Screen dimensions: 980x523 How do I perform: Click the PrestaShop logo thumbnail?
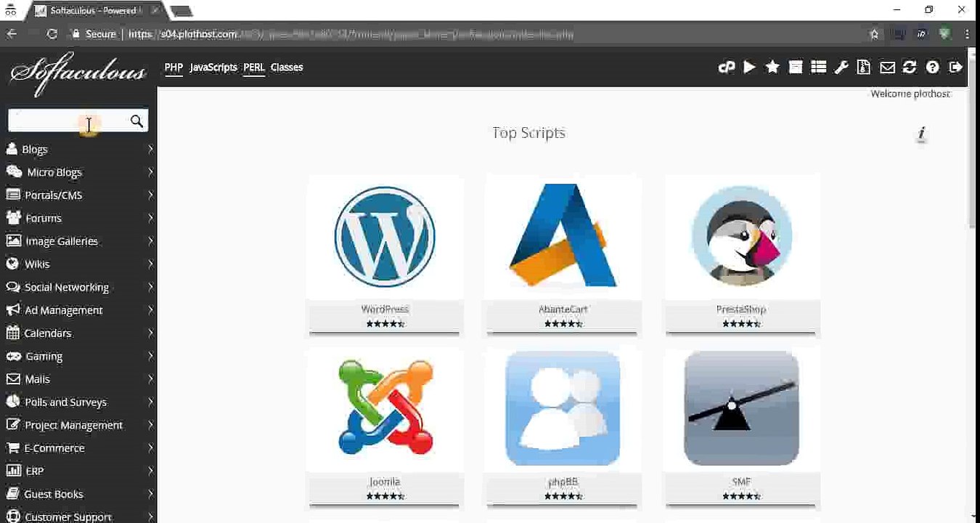click(741, 235)
